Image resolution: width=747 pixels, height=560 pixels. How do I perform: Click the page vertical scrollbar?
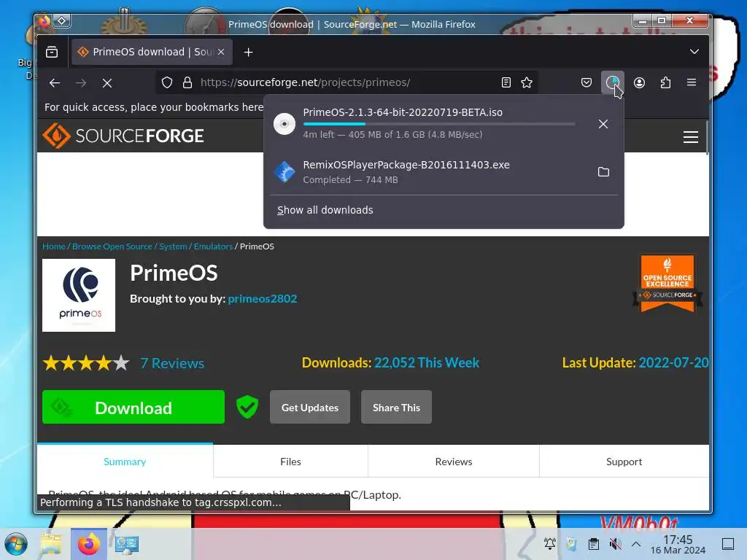pyautogui.click(x=707, y=137)
